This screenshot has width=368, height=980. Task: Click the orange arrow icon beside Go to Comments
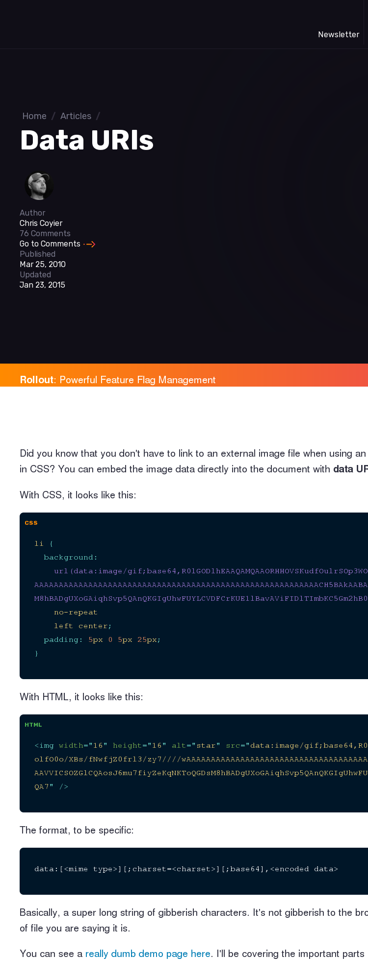click(89, 244)
